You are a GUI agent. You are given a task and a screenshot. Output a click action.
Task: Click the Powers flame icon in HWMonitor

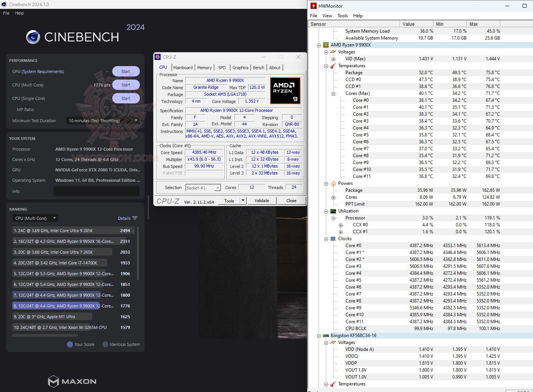pyautogui.click(x=333, y=183)
